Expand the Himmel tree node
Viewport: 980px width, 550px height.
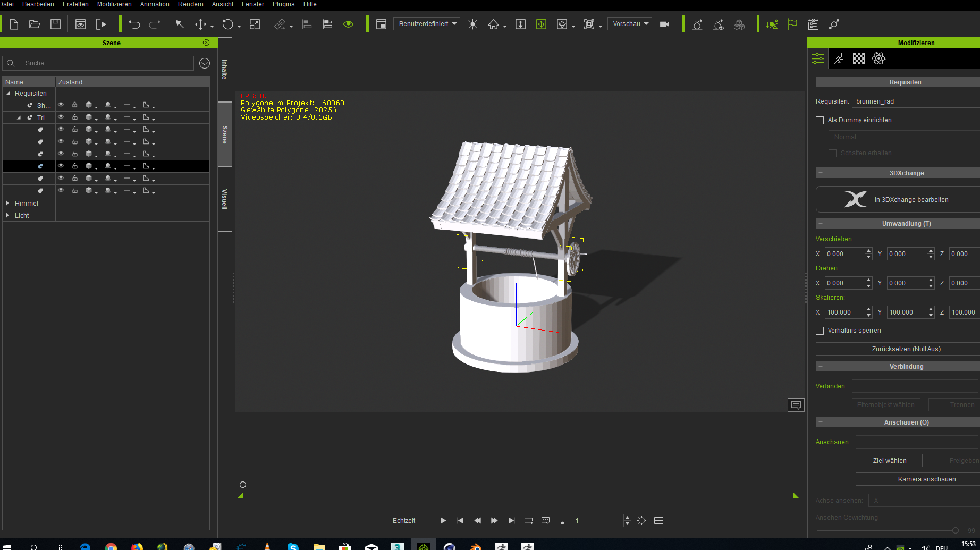pos(7,204)
